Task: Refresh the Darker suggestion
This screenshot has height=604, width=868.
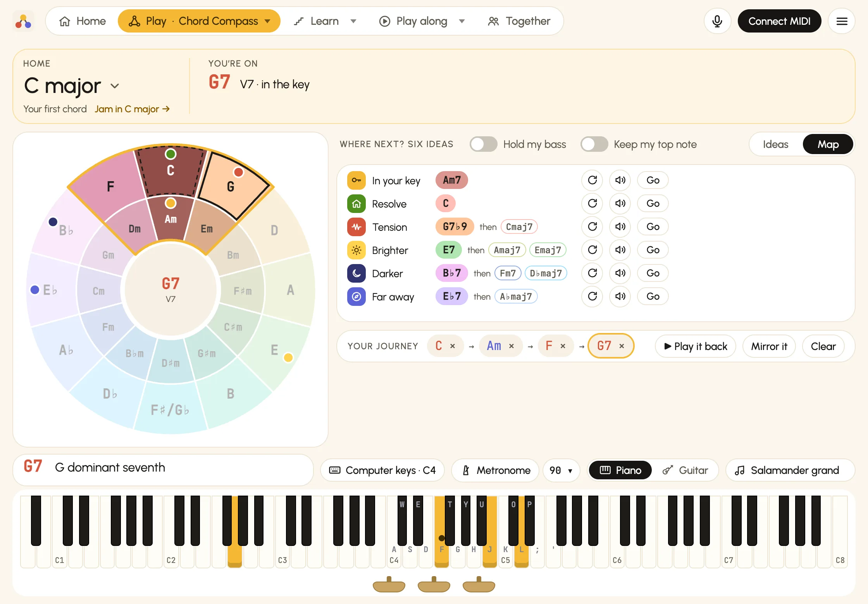Action: click(x=592, y=273)
